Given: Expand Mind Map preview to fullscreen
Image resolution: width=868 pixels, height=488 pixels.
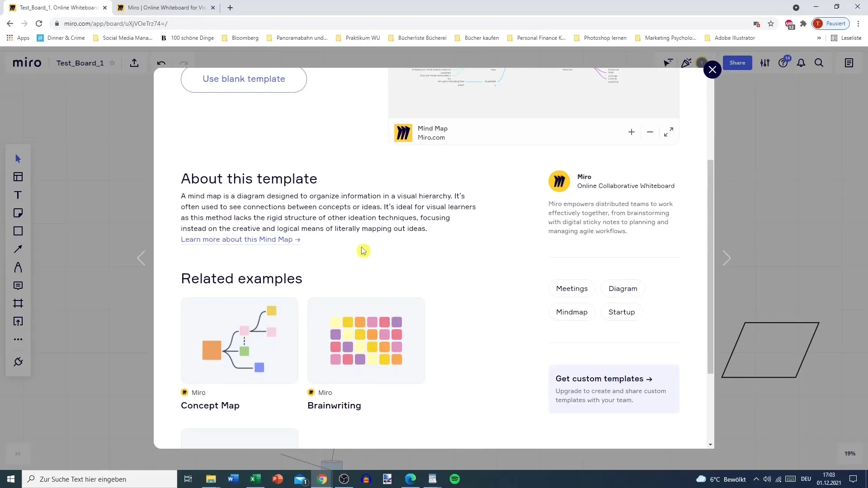Looking at the screenshot, I should pyautogui.click(x=669, y=132).
